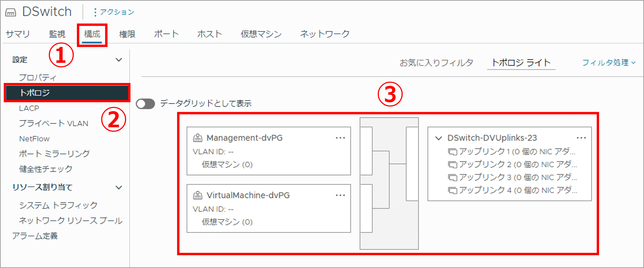644x268 pixels.
Task: Open アラーム定義 in sidebar
Action: pos(35,236)
